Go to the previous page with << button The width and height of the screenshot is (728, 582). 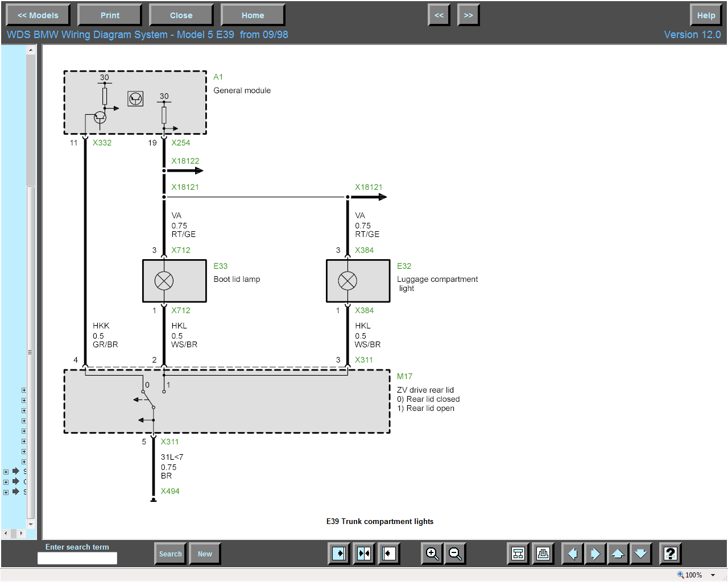coord(439,15)
